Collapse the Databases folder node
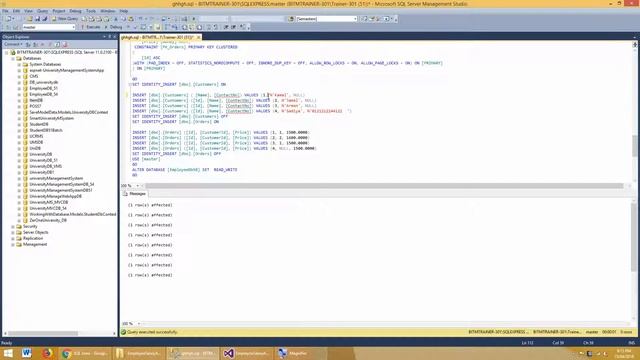 point(13,58)
